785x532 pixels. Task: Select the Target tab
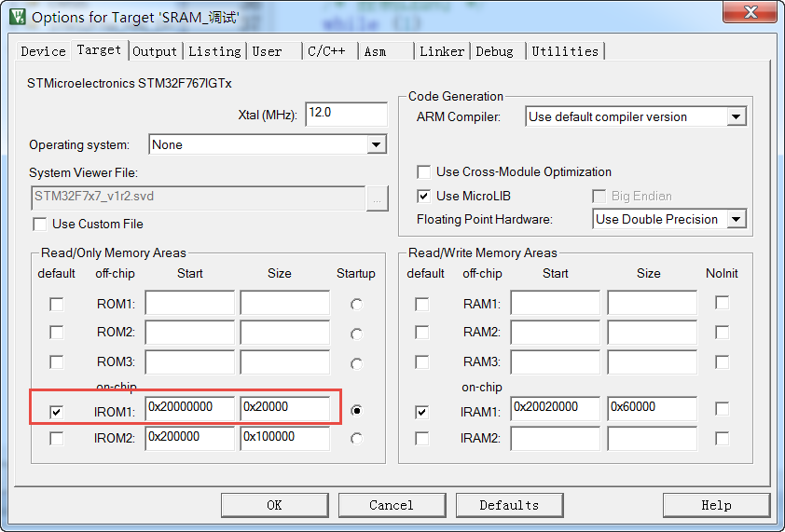click(99, 49)
